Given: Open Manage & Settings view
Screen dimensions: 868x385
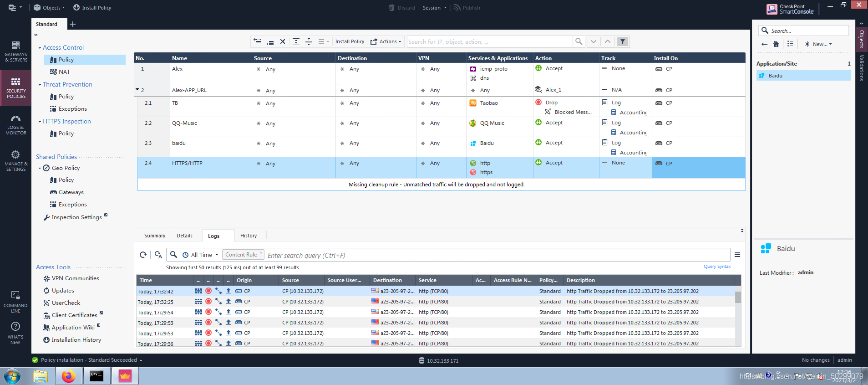Looking at the screenshot, I should (x=15, y=161).
